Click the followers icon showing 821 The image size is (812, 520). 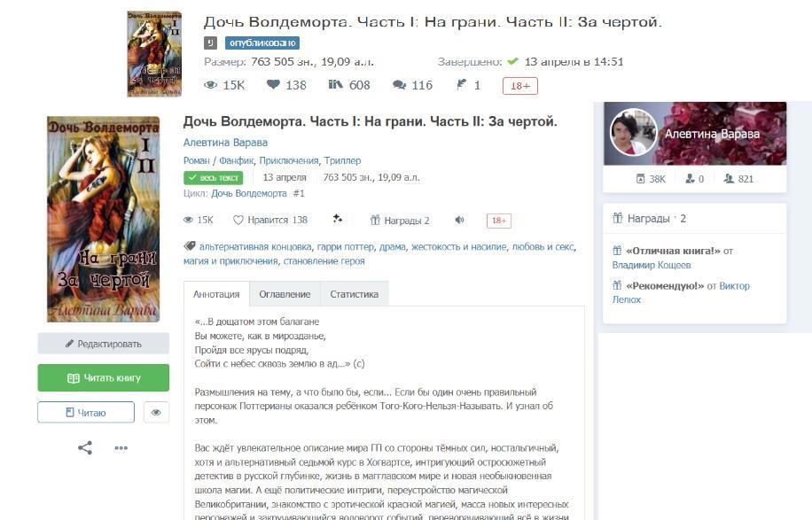click(x=729, y=179)
